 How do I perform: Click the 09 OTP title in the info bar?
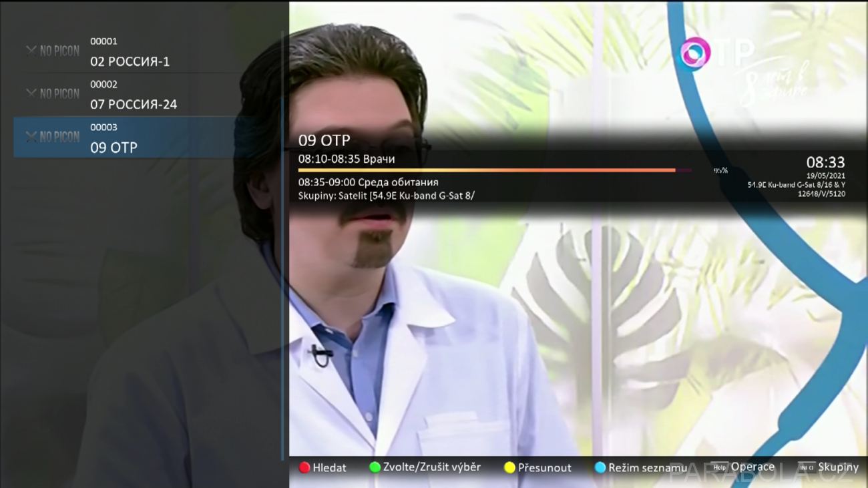324,140
